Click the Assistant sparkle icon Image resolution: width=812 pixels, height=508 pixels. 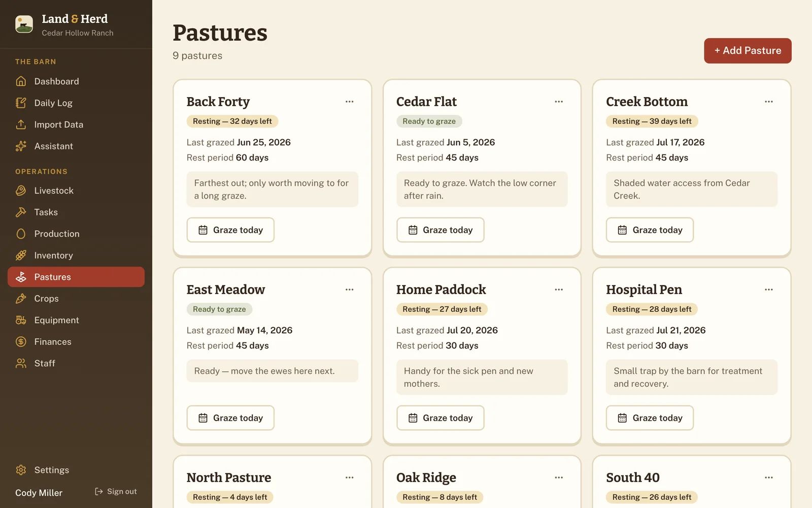(21, 146)
